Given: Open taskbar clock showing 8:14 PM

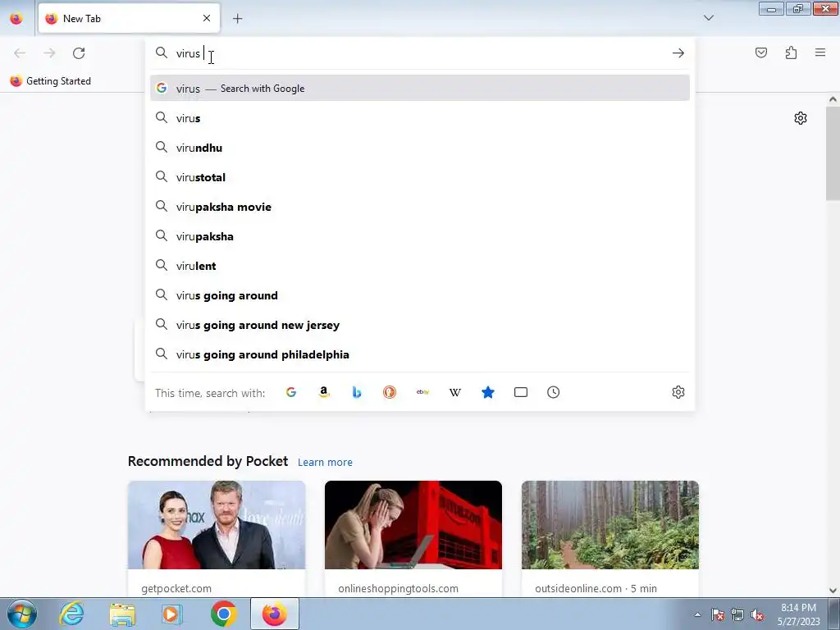Looking at the screenshot, I should (799, 614).
